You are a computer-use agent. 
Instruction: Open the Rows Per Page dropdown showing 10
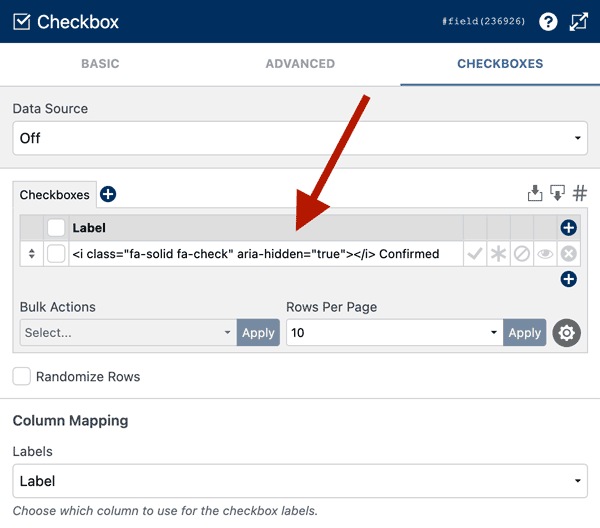pyautogui.click(x=395, y=332)
